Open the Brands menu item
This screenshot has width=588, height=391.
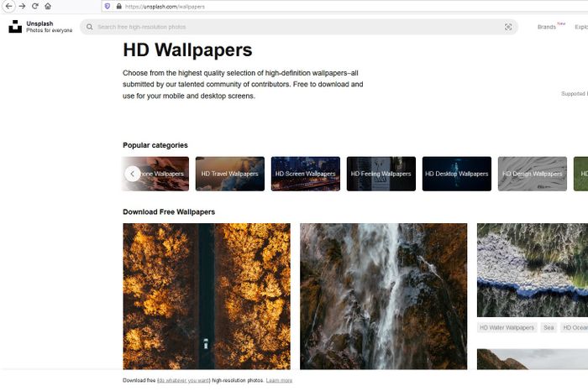(x=547, y=27)
